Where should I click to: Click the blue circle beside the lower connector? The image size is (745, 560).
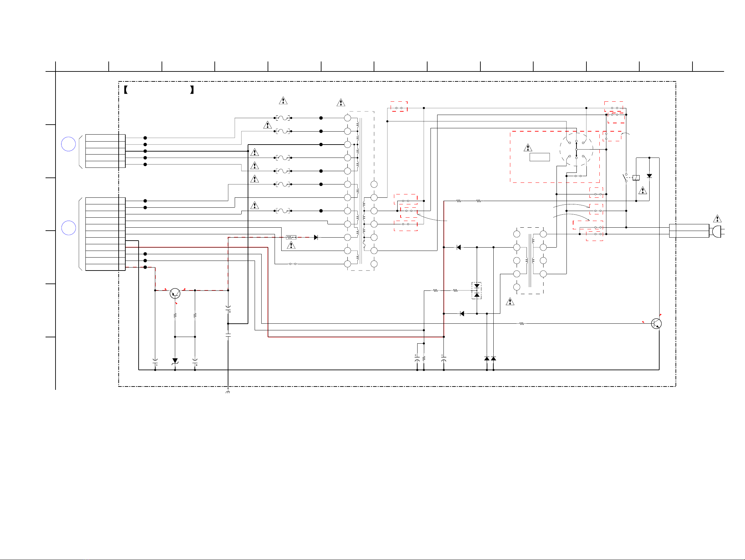tap(68, 228)
